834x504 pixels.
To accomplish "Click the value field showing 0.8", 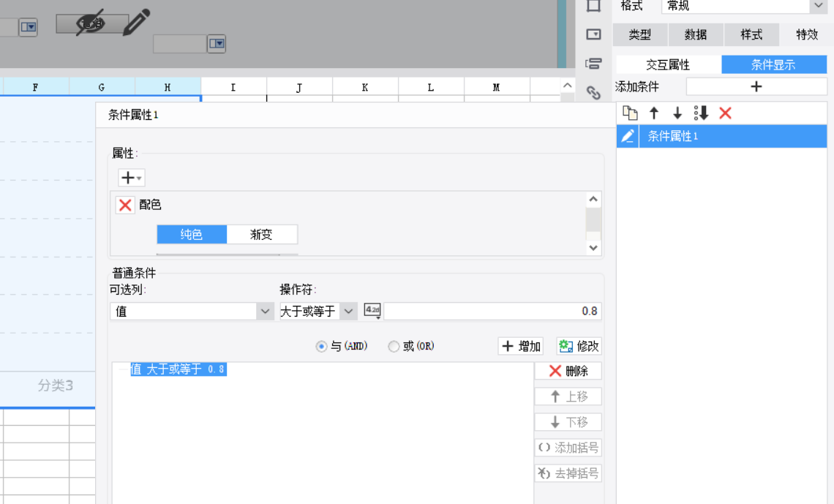I will [492, 312].
